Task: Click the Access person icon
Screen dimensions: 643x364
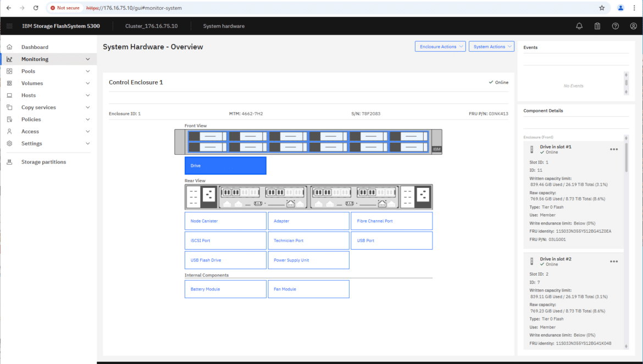Action: click(9, 131)
